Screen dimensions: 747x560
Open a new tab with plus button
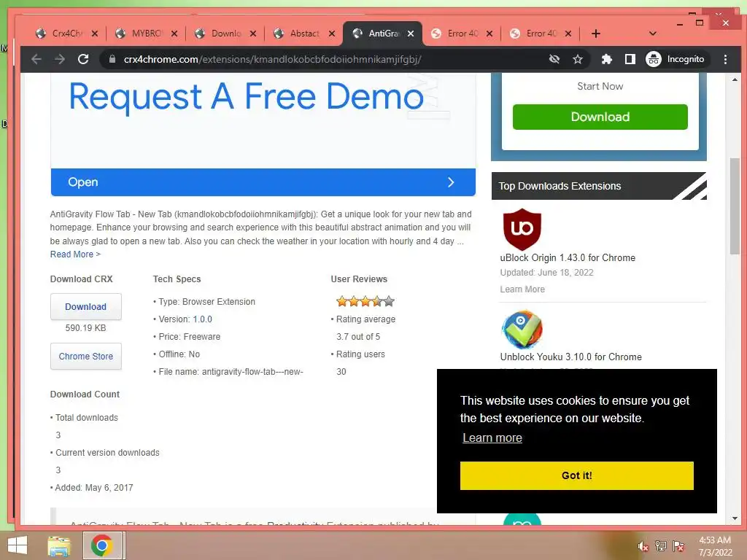click(x=595, y=34)
